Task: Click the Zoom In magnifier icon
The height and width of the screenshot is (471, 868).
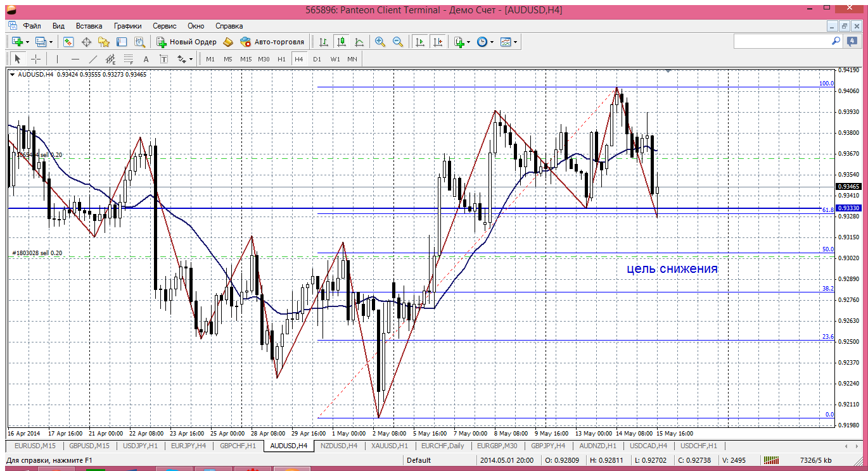Action: (380, 42)
